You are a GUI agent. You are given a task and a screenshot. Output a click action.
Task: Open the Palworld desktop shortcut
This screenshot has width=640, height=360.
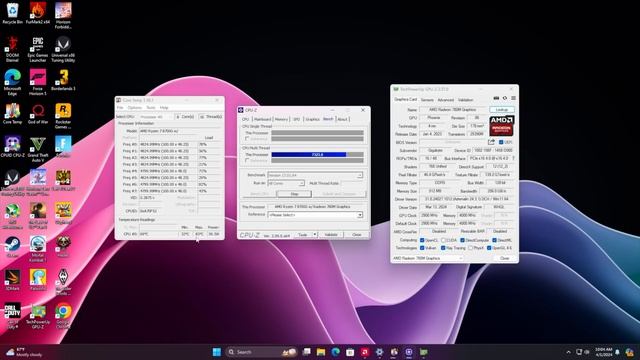pos(38,280)
